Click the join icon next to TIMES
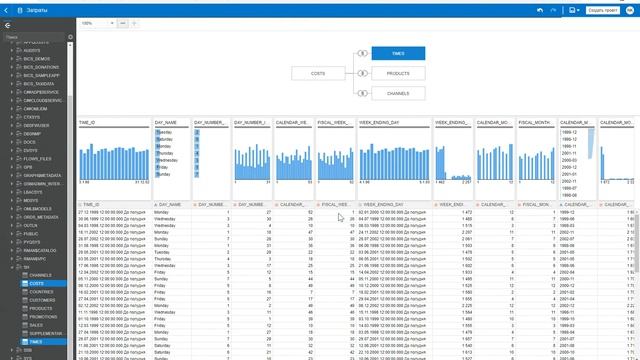This screenshot has height=360, width=640. pyautogui.click(x=362, y=53)
